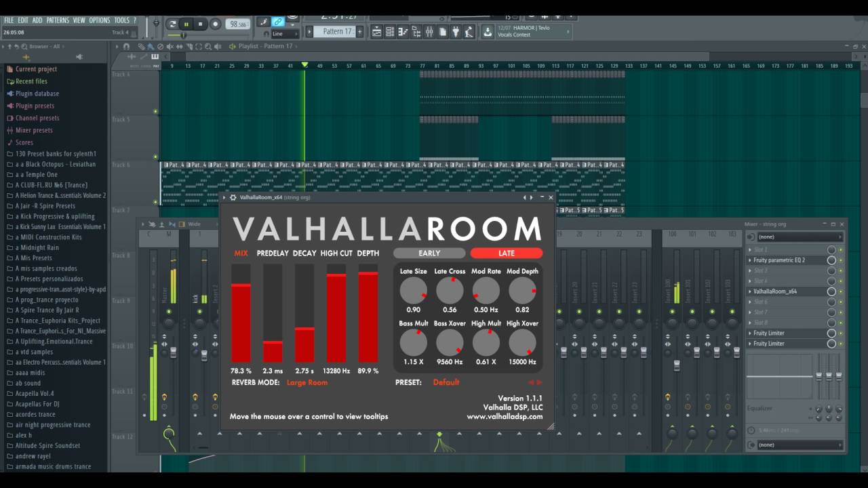Click the plus button next to Pattern 17
The height and width of the screenshot is (488, 868).
(x=359, y=31)
